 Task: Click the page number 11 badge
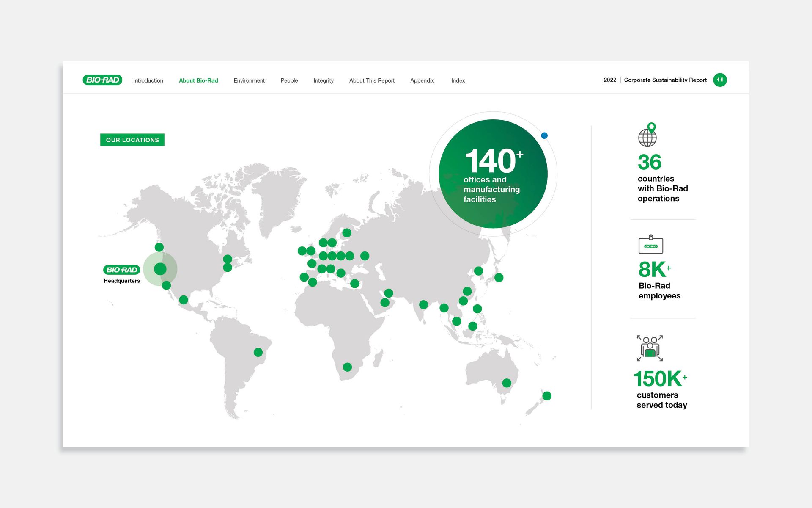[720, 80]
